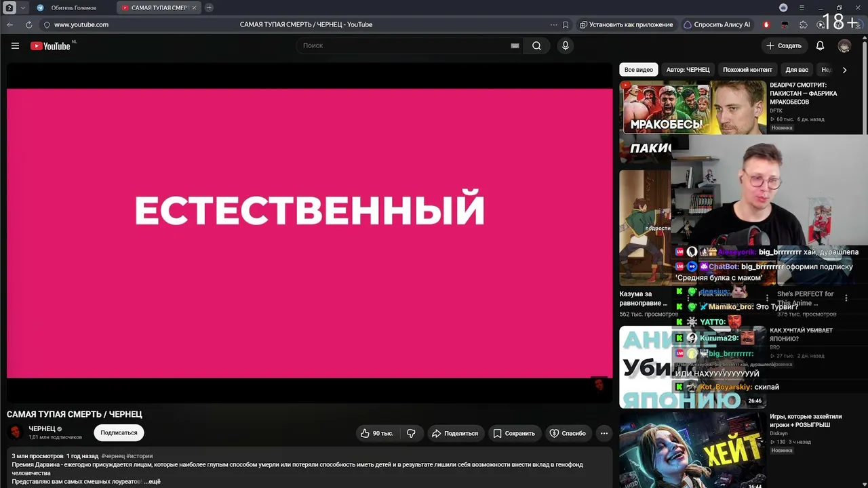
Task: Close the САМАЯ ТУПАЯ СМЕРТЬ tab
Action: 195,7
